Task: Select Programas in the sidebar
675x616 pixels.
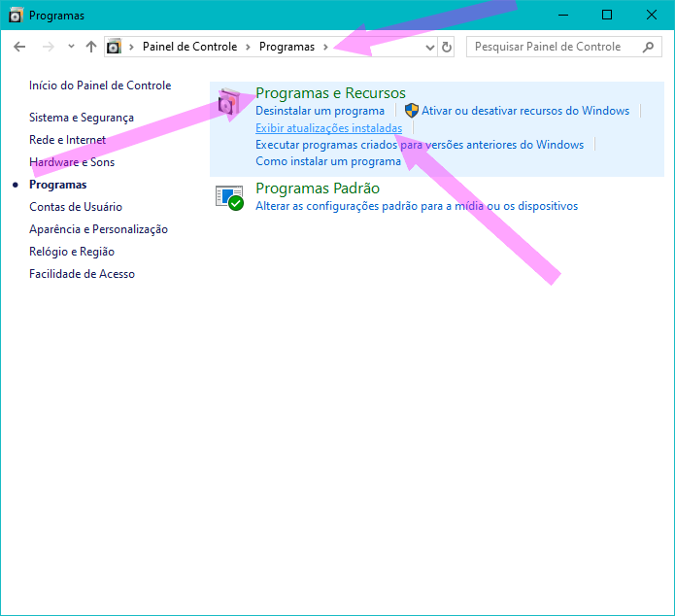Action: 57,185
